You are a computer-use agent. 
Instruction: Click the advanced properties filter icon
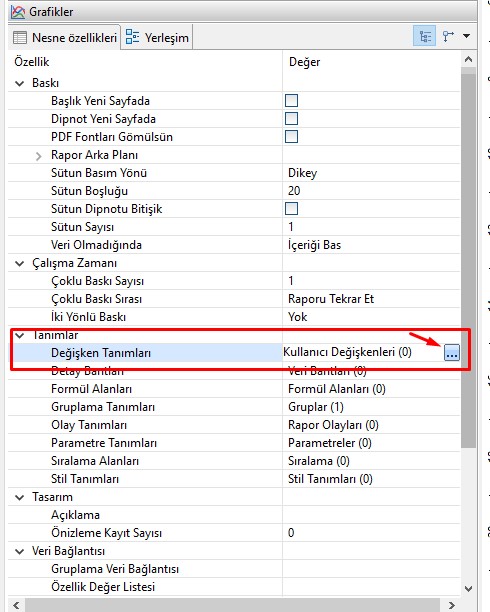[x=448, y=37]
